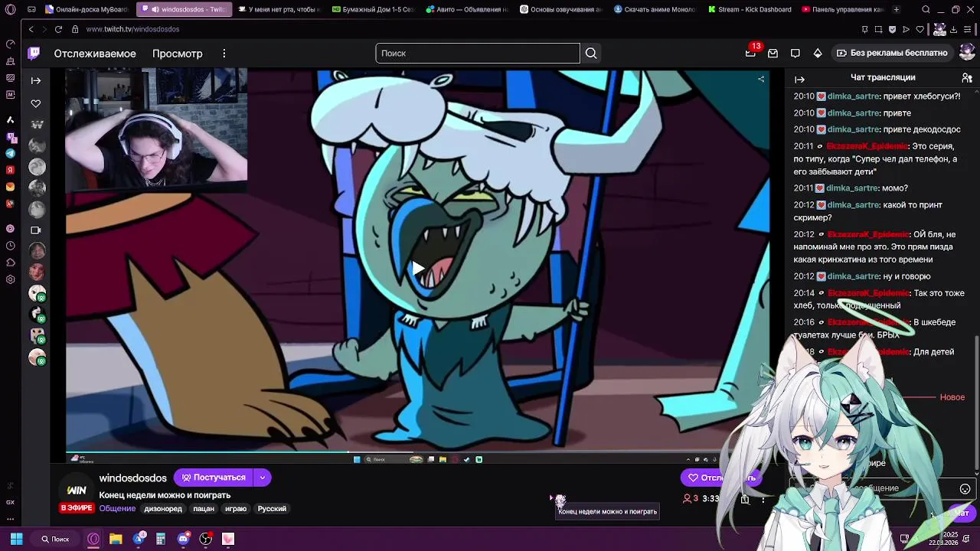Screen dimensions: 980x551
Task: Go to the Просмотр tab
Action: pyautogui.click(x=178, y=54)
